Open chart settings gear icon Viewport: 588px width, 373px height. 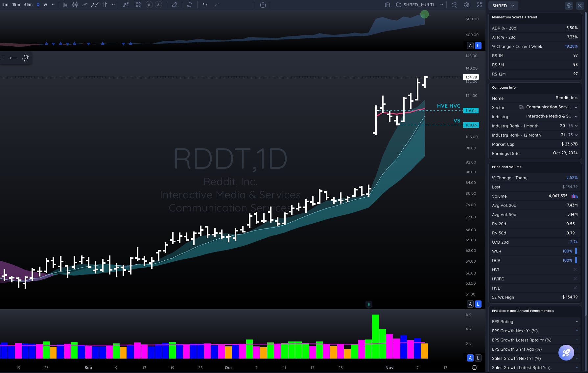467,5
